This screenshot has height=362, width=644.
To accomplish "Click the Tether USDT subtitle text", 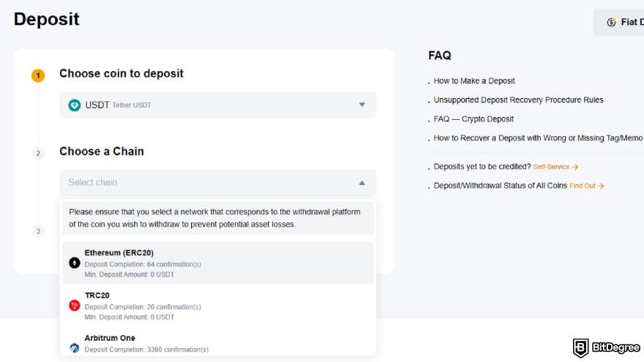I will (x=132, y=105).
